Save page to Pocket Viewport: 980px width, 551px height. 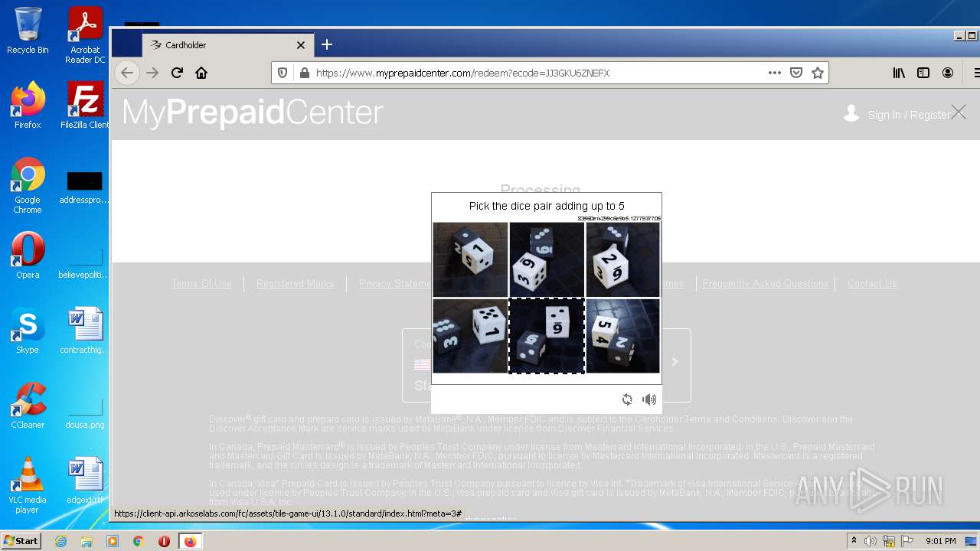coord(796,73)
